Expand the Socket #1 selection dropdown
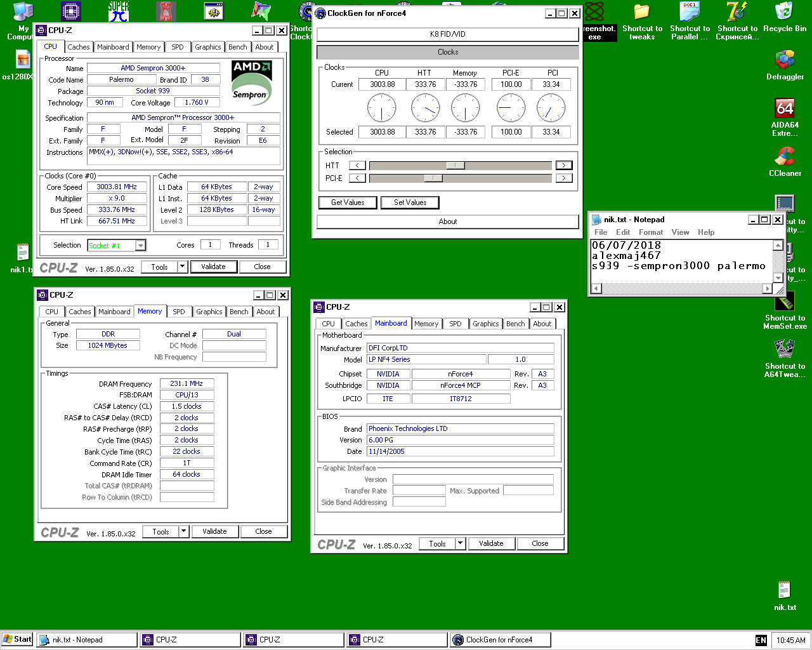The height and width of the screenshot is (650, 812). 141,246
